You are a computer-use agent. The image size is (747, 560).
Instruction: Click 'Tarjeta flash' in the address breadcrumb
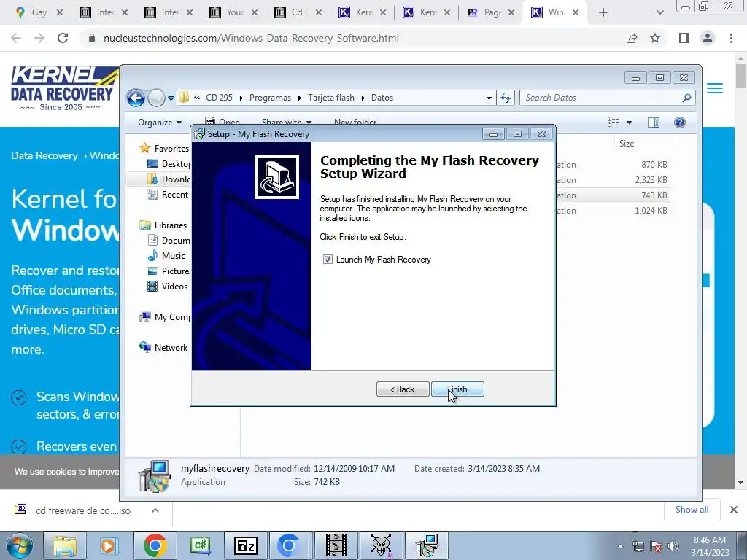pos(331,98)
